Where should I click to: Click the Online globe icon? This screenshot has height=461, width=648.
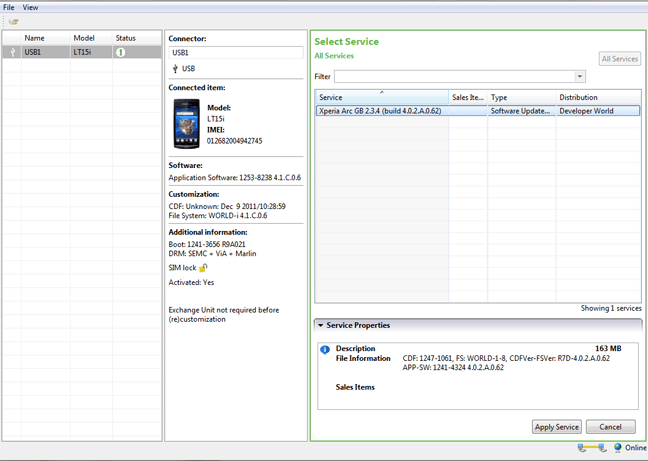(x=618, y=447)
